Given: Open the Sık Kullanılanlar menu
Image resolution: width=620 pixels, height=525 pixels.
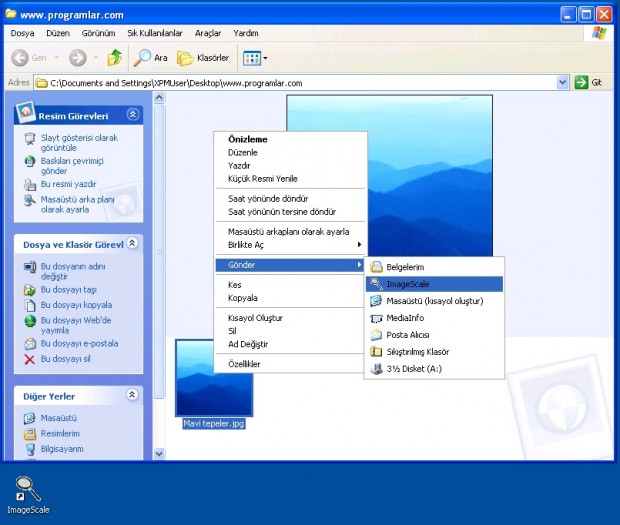Looking at the screenshot, I should tap(155, 33).
